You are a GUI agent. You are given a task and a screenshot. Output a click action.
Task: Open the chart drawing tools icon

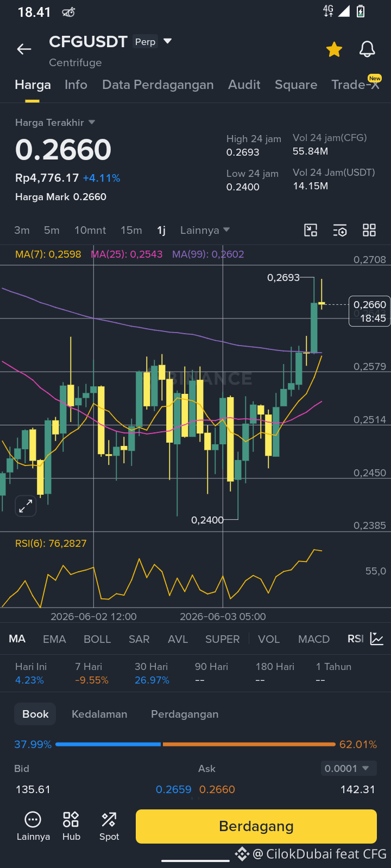point(311,230)
